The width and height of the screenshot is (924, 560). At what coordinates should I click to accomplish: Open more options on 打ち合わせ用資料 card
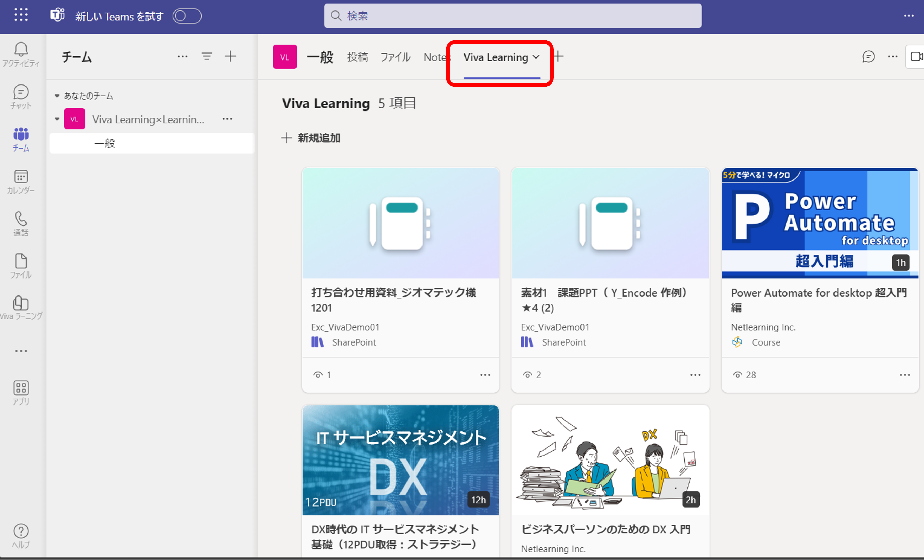(x=485, y=375)
